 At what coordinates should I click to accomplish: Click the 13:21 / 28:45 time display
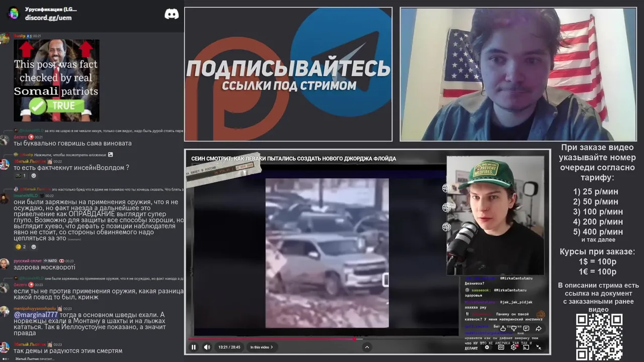tap(229, 347)
